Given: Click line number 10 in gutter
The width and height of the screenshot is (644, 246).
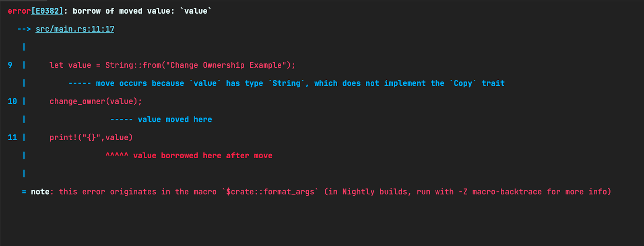Looking at the screenshot, I should (12, 101).
